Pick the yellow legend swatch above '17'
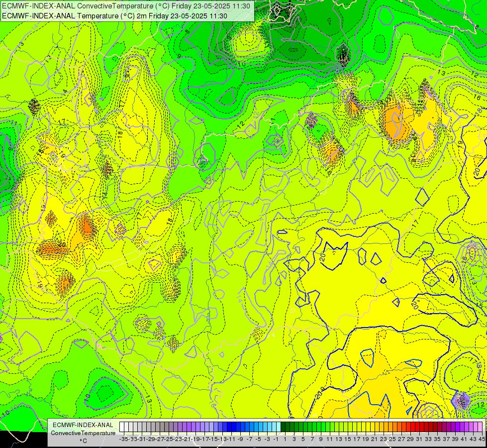The height and width of the screenshot is (448, 487). coord(355,427)
